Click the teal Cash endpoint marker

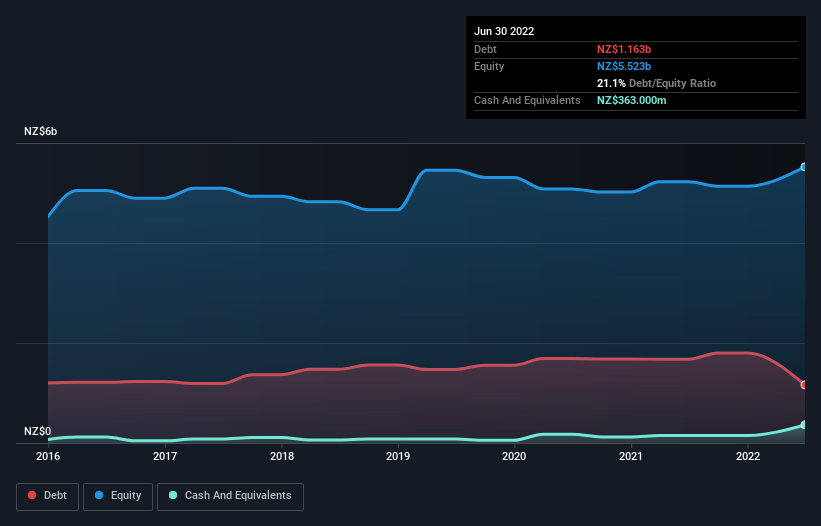804,425
